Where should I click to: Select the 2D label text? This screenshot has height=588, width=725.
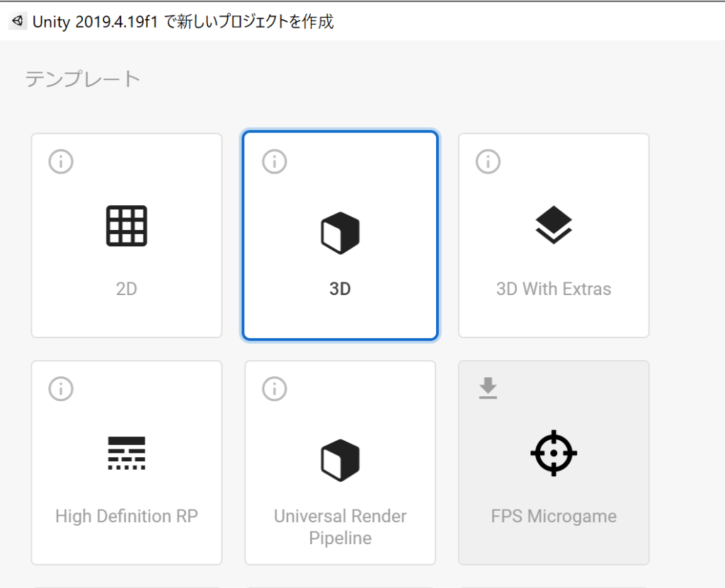click(127, 289)
